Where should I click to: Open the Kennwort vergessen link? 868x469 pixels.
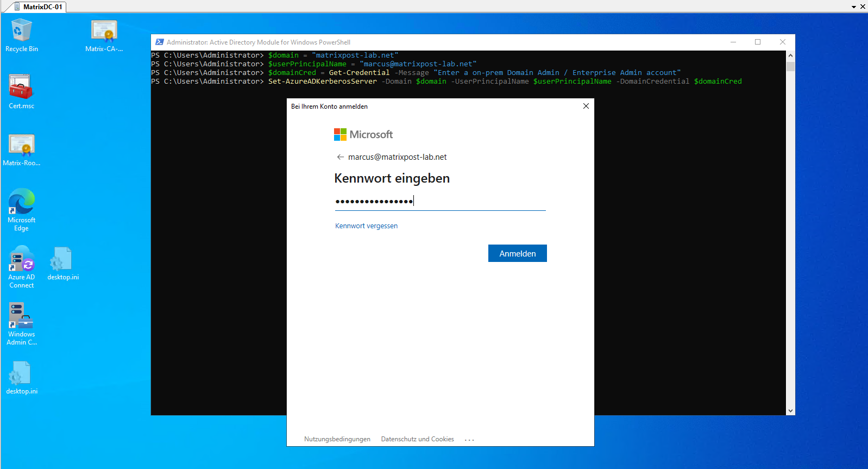point(366,226)
